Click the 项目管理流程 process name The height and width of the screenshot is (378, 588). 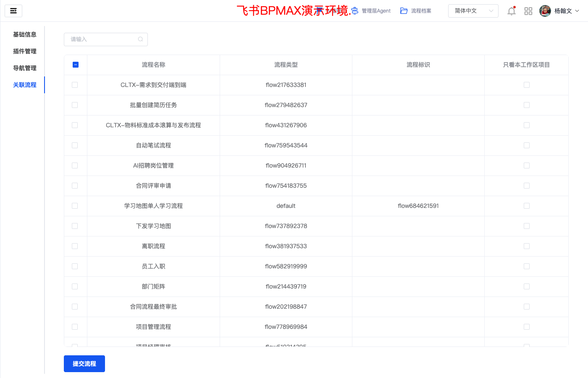coord(154,327)
